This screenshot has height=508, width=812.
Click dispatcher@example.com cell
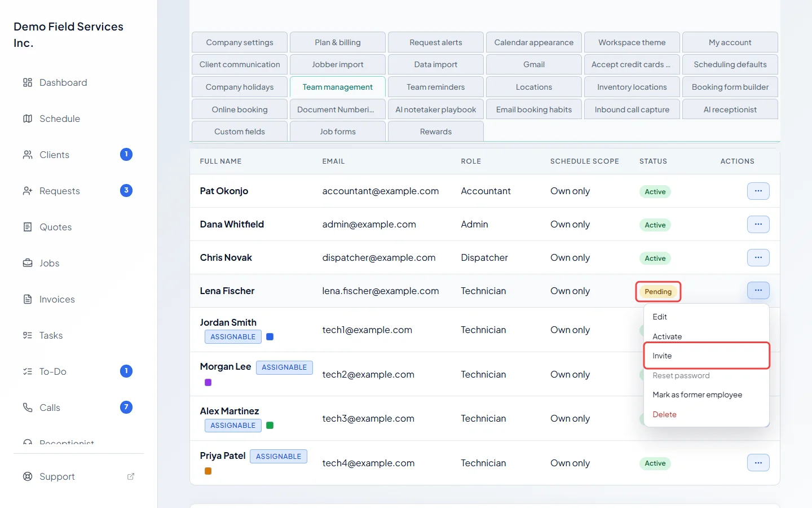tap(379, 257)
